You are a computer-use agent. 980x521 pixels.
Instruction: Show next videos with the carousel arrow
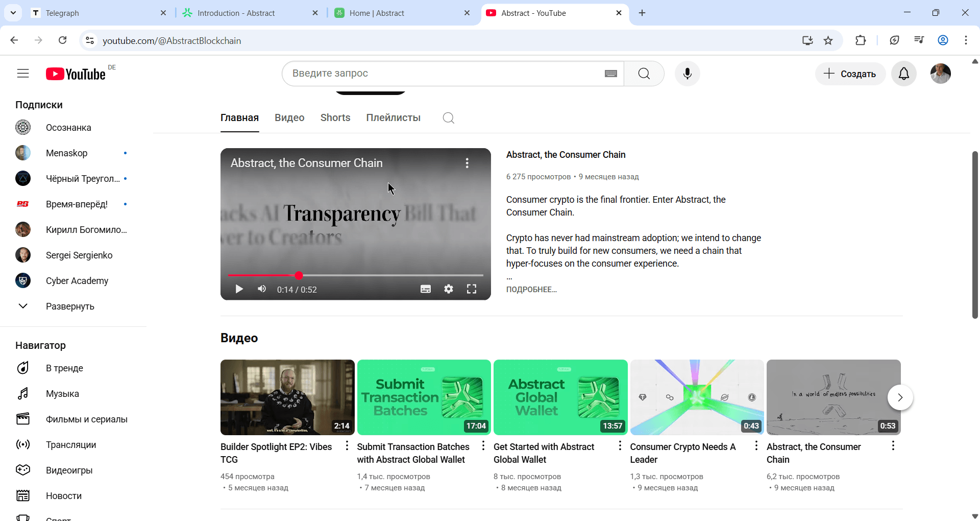(900, 397)
